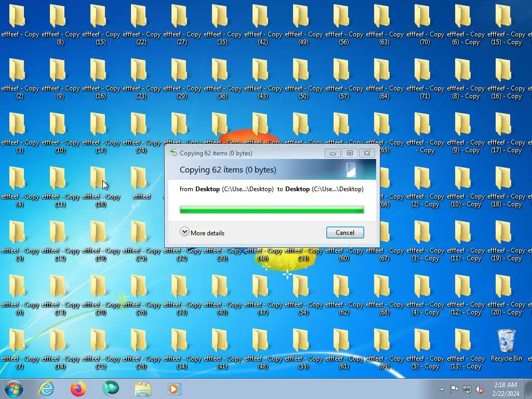
Task: Select folder 'effeef - Copy (6) - Copy'
Action: click(465, 25)
